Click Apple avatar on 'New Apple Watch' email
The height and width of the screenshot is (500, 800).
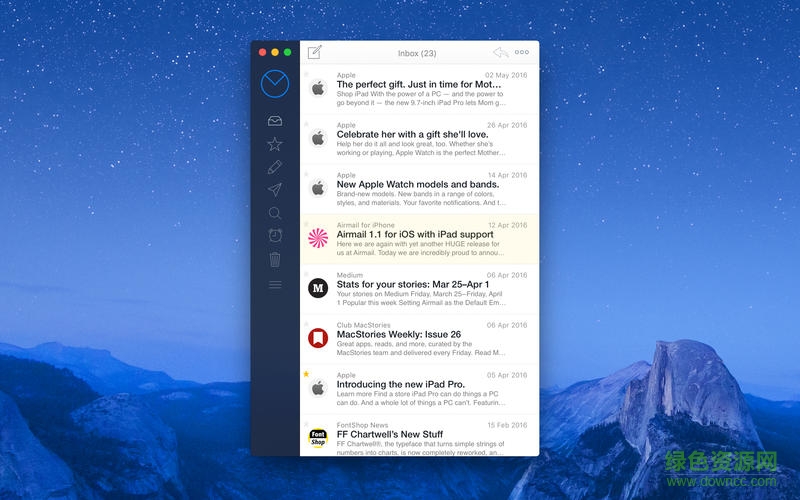pos(318,188)
